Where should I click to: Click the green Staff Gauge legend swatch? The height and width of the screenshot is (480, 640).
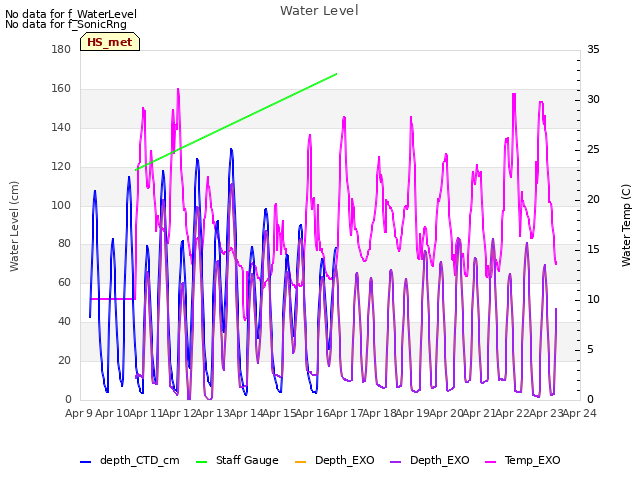pos(202,462)
